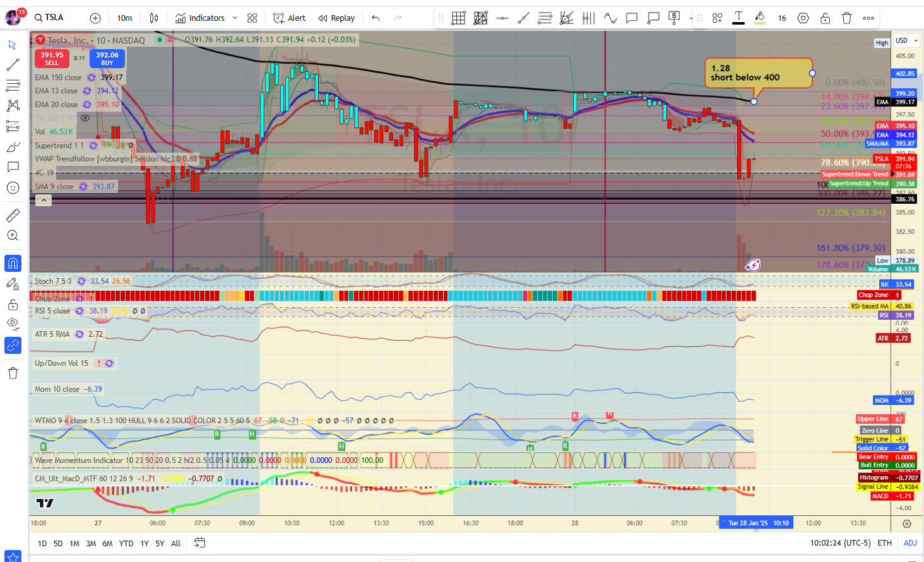Open candlestick chart type menu

[154, 18]
